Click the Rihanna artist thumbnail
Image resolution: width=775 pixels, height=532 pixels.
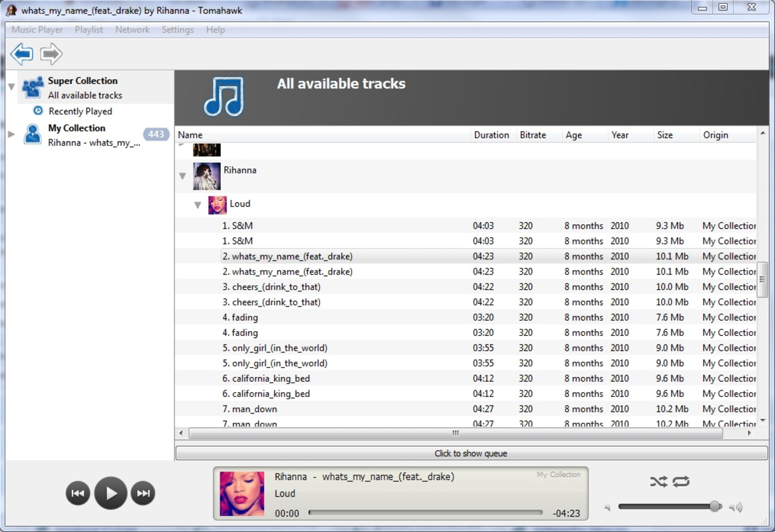(207, 176)
